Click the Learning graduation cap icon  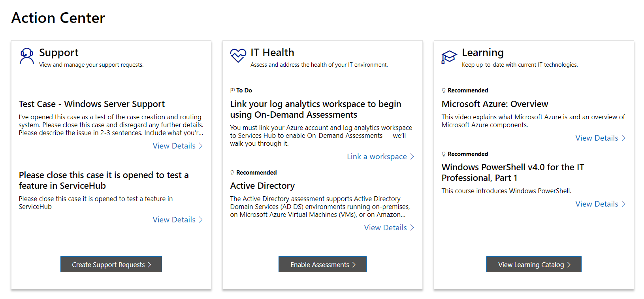coord(449,57)
